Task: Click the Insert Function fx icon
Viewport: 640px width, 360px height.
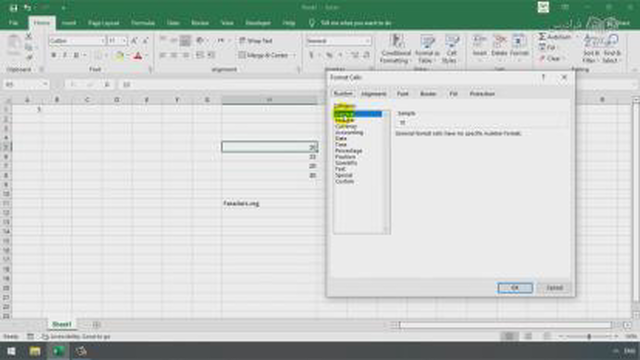Action: click(x=107, y=84)
